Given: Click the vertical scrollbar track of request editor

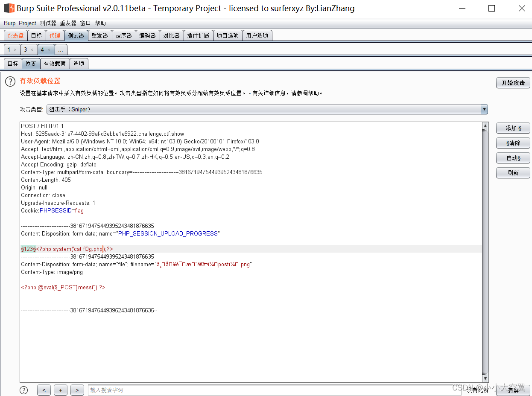Looking at the screenshot, I should coord(485,252).
